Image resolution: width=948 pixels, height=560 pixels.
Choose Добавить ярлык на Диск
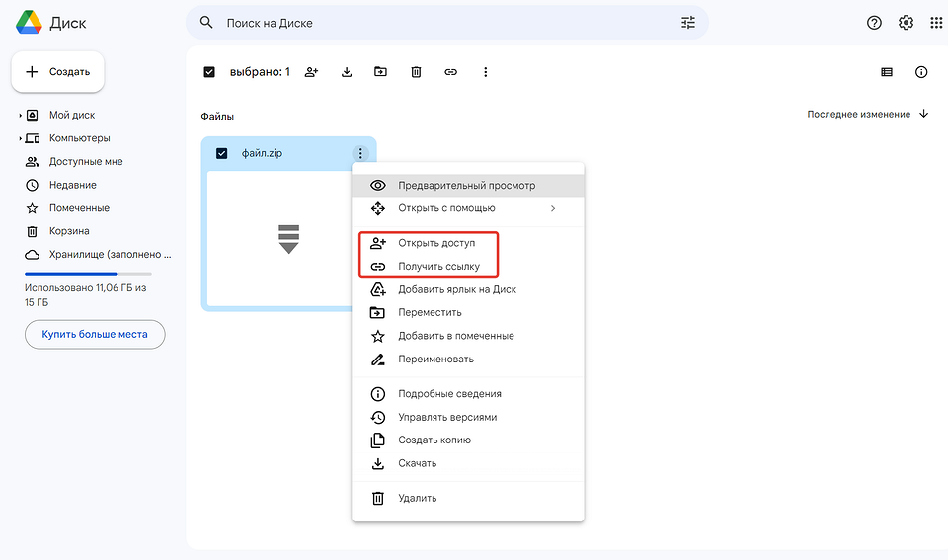pos(468,289)
